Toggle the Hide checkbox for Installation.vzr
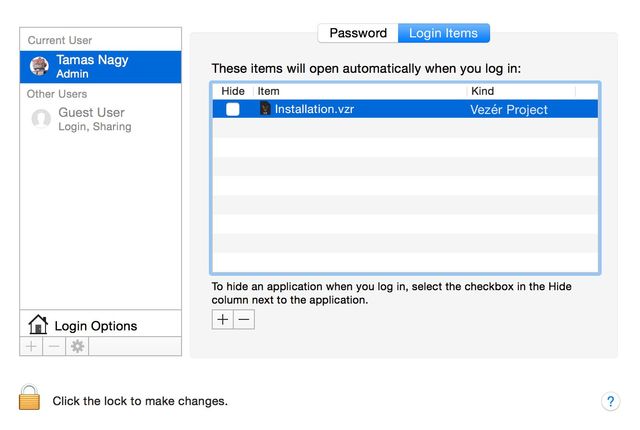The width and height of the screenshot is (640, 430). click(233, 109)
